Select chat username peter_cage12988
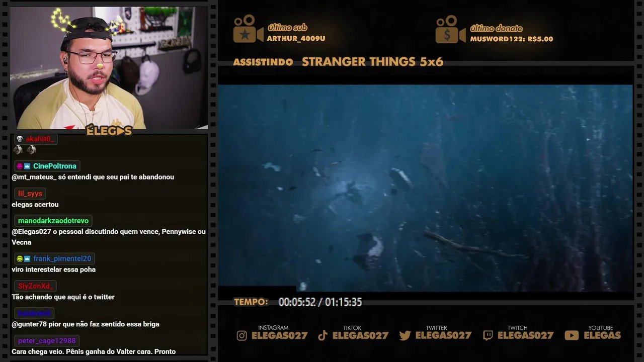 coord(47,341)
